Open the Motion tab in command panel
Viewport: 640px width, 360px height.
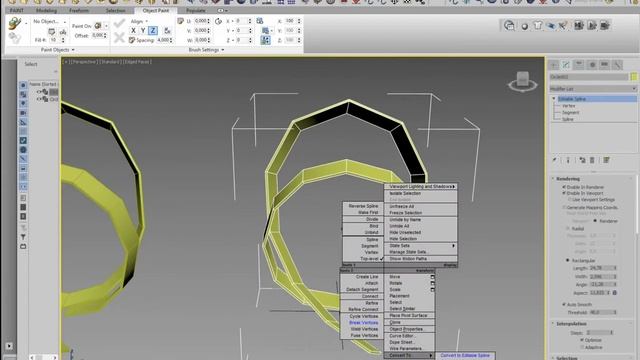tap(592, 64)
